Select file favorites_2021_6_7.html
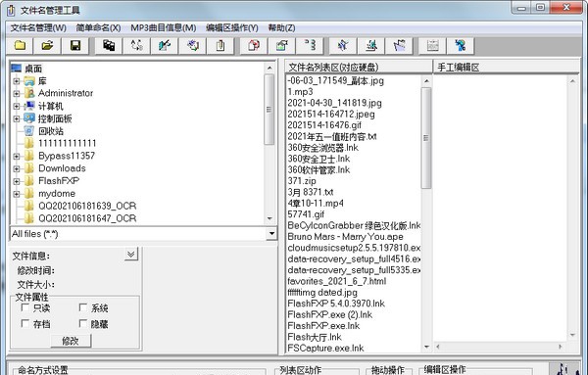 [x=337, y=281]
